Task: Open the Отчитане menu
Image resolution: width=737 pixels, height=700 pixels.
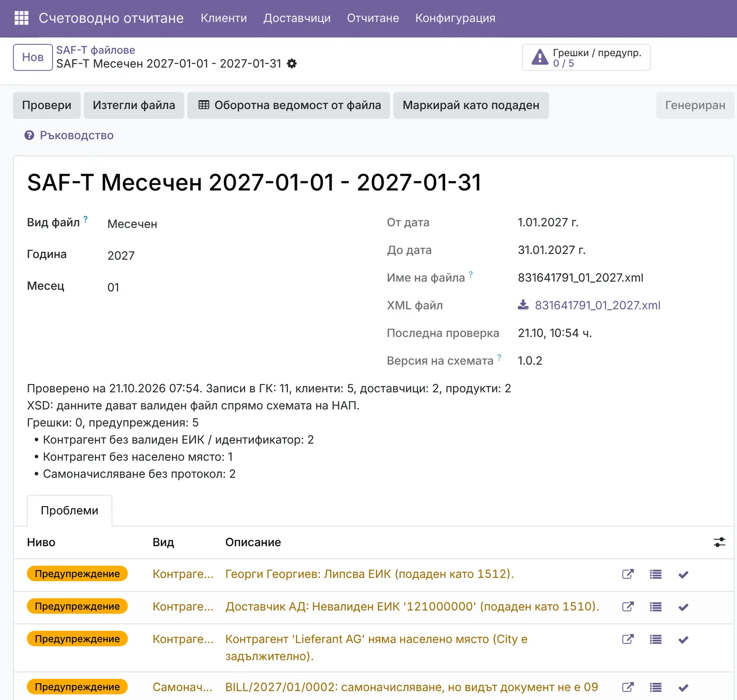Action: point(373,18)
